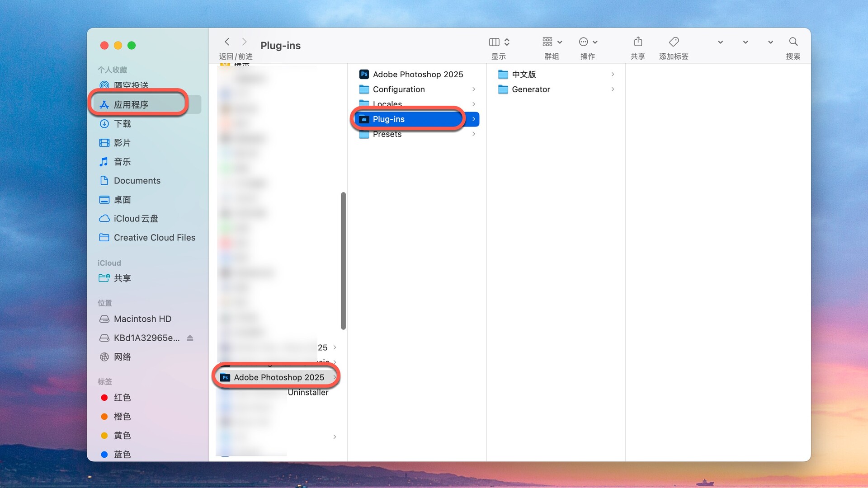Viewport: 868px width, 488px height.
Task: Click the applications column scrollbar
Action: 343,261
